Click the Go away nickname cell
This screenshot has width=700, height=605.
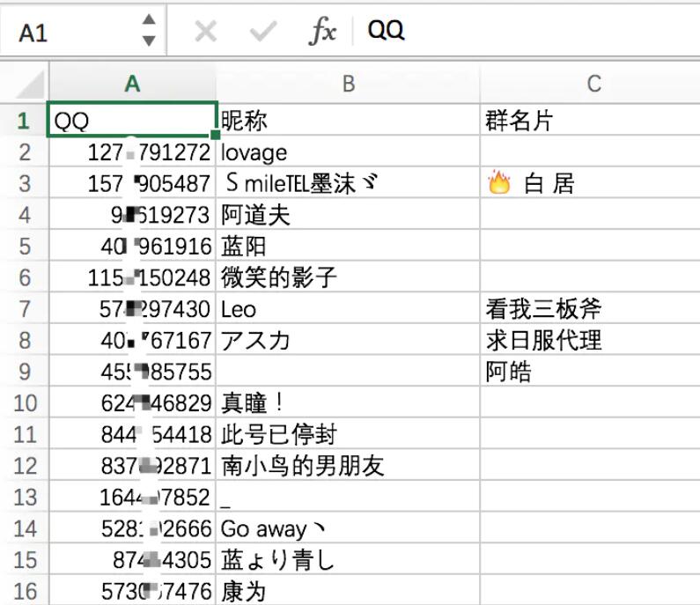348,528
